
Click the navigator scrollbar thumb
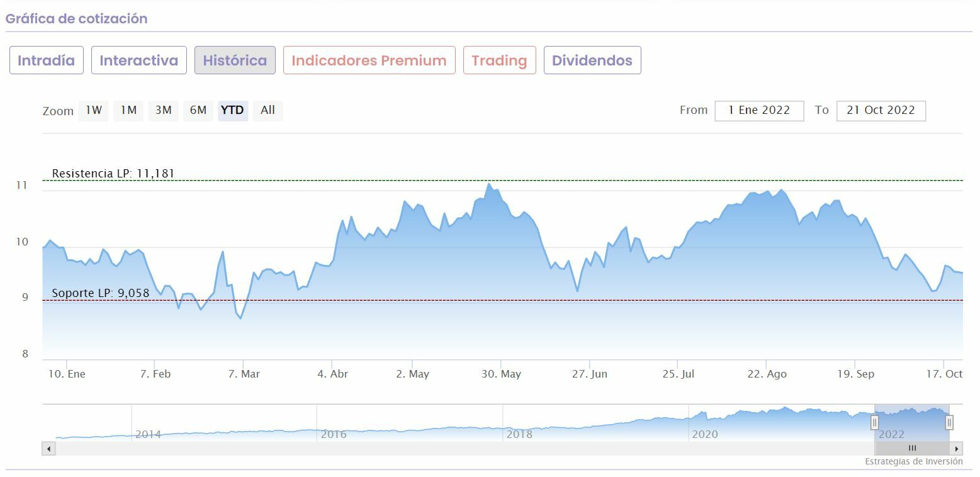click(x=912, y=449)
